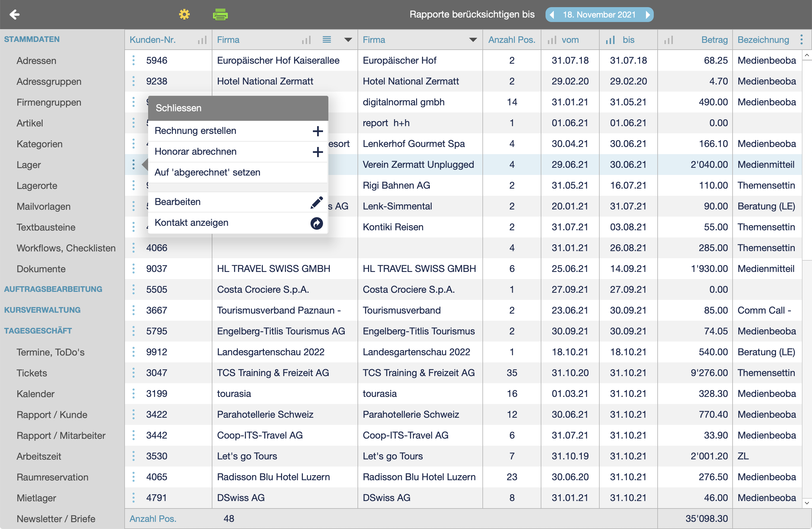Open row menu dots for customer 3667
The image size is (812, 529).
tap(133, 310)
